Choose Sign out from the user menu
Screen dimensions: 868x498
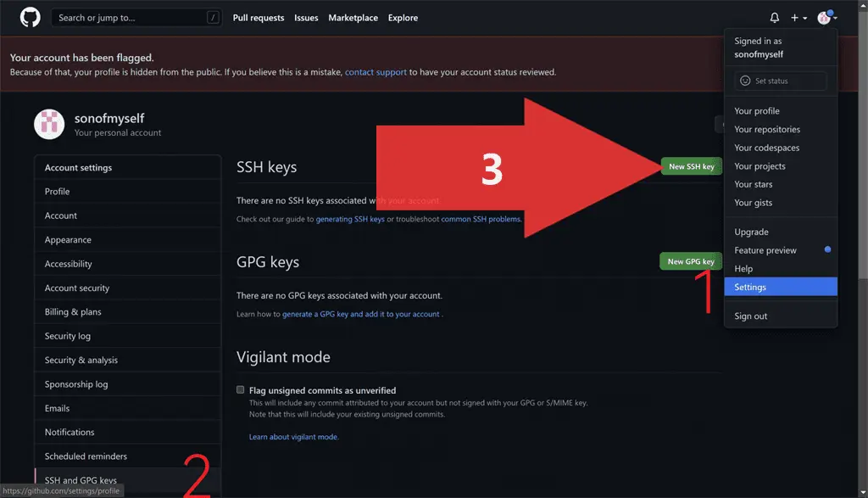(x=750, y=316)
